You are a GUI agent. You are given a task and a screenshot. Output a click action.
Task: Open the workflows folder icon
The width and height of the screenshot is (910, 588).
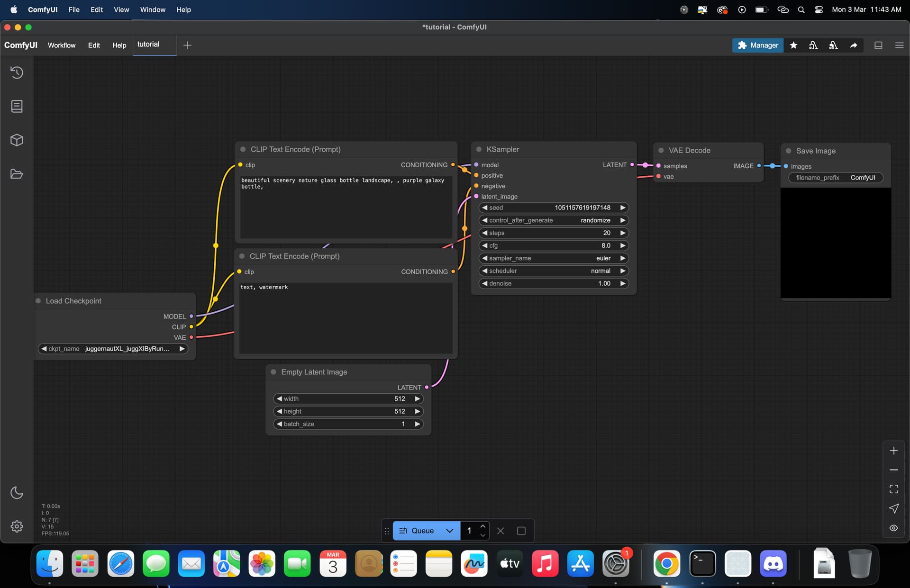pyautogui.click(x=17, y=174)
